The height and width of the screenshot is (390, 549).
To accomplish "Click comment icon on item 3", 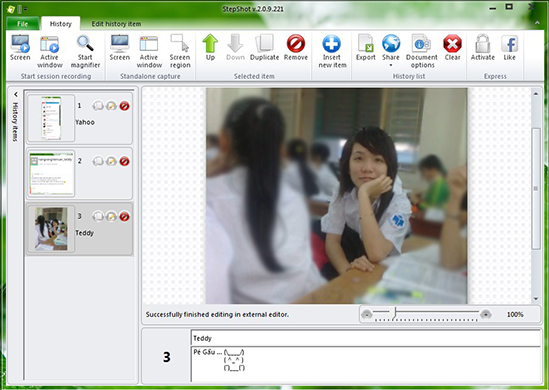I will tap(98, 216).
